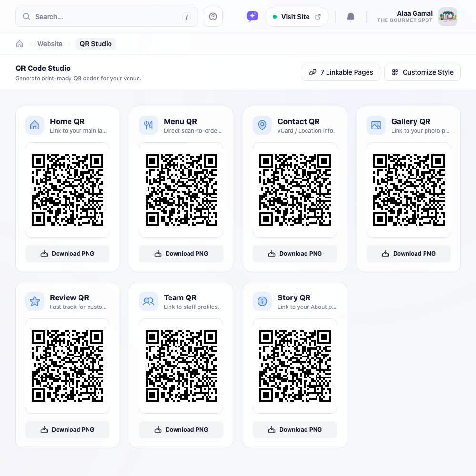Click the Review QR card title

click(69, 297)
